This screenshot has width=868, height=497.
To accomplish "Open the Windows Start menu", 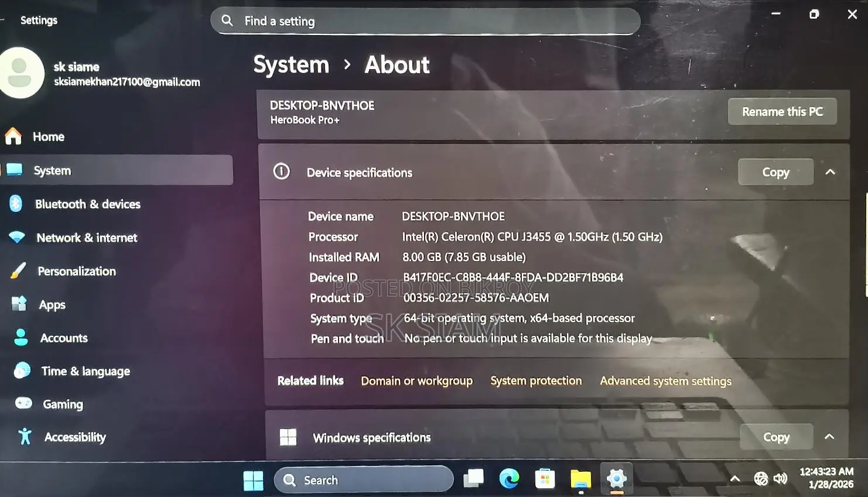I will pos(253,481).
